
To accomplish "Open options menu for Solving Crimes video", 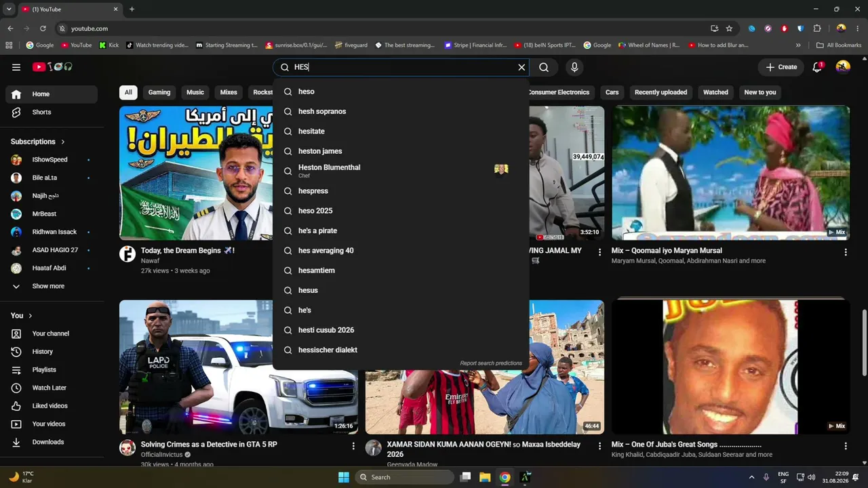I will 353,446.
